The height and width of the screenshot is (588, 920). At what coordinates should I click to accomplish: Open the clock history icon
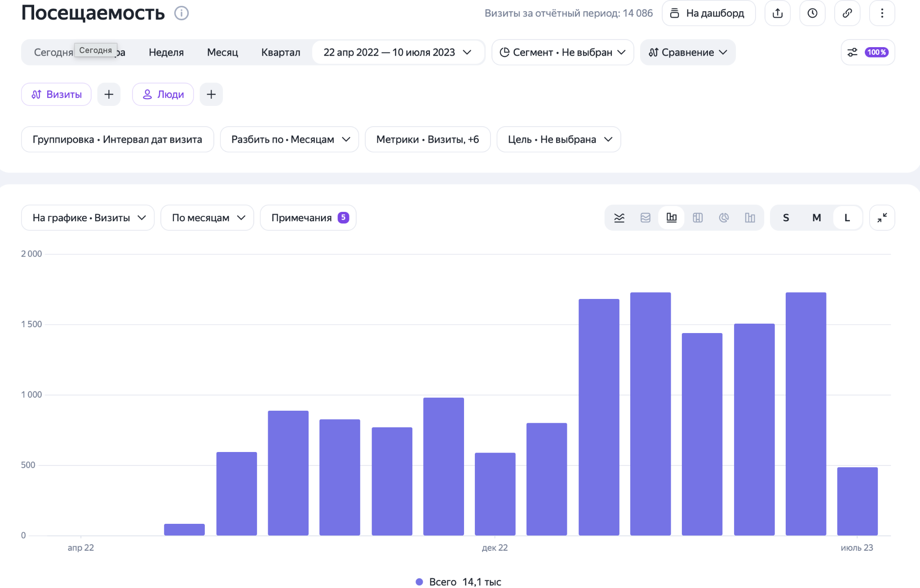812,13
